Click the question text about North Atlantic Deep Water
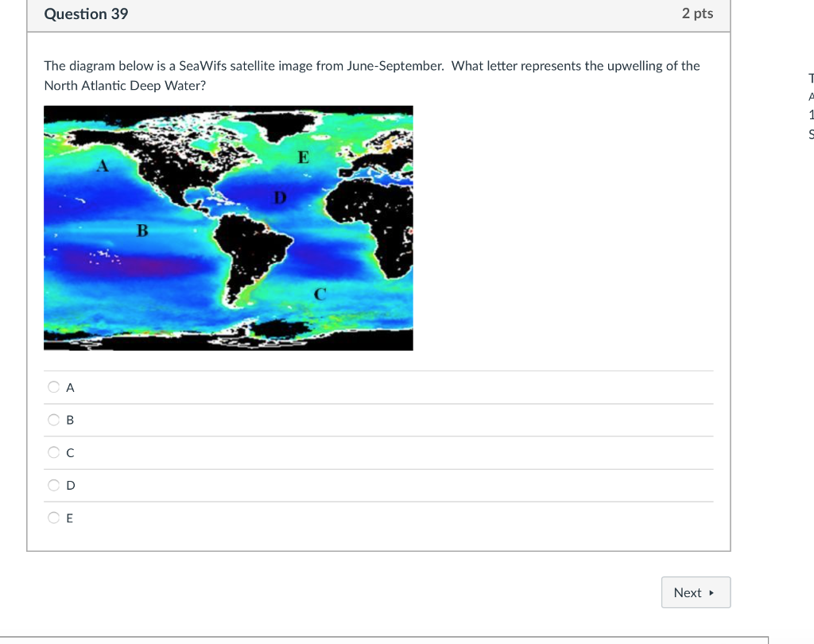 (372, 76)
